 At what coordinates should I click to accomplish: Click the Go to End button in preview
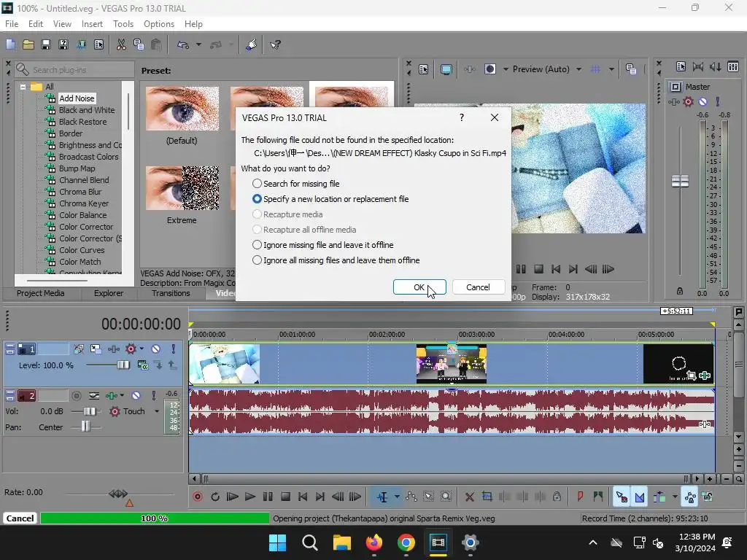click(573, 269)
